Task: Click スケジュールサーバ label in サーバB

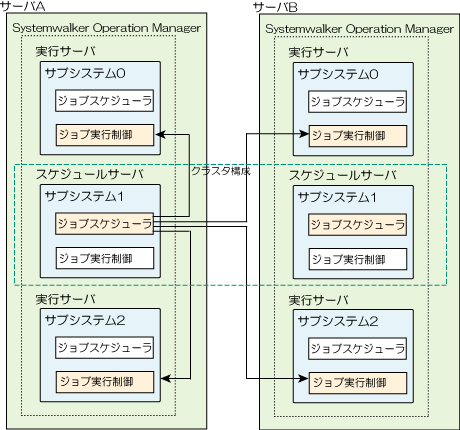Action: [343, 175]
